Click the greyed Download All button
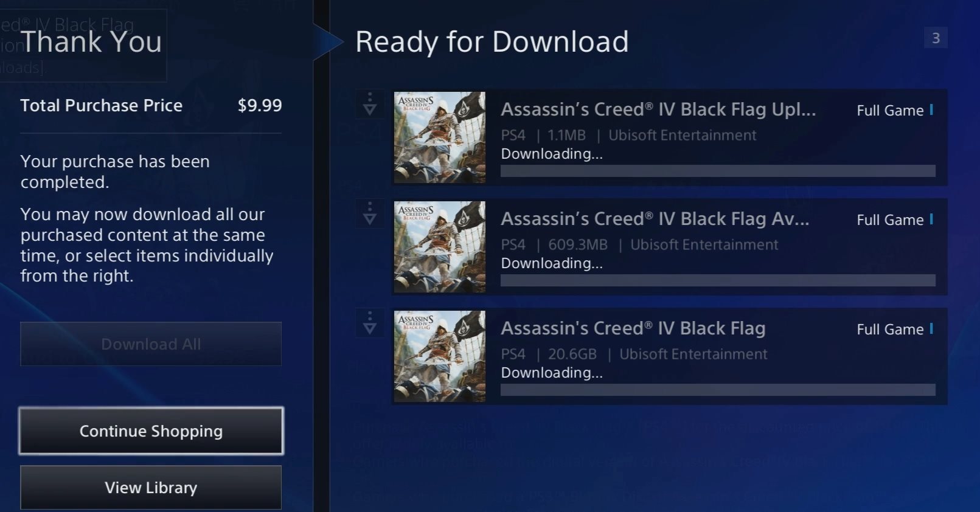The height and width of the screenshot is (512, 980). click(x=151, y=344)
